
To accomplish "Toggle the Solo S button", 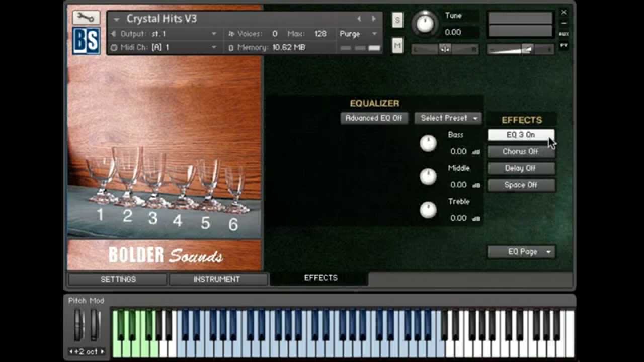I will [397, 20].
